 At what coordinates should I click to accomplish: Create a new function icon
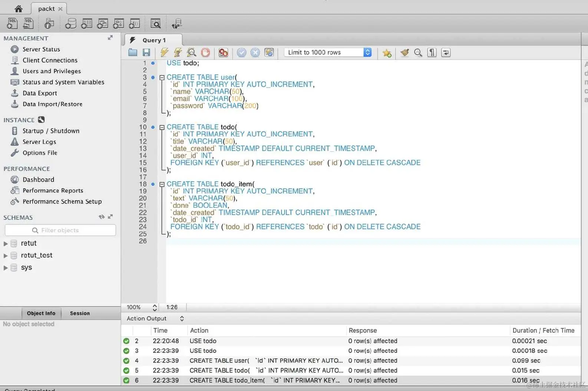pos(134,24)
